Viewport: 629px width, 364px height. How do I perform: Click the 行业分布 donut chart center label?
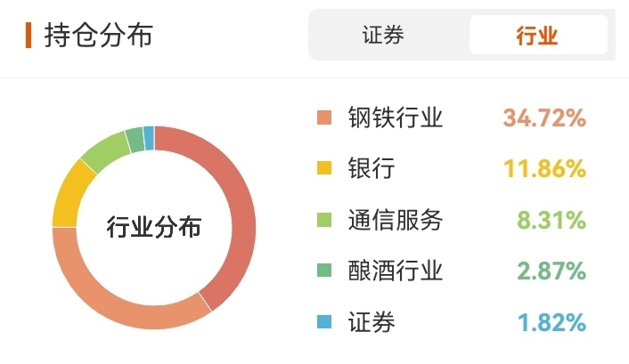(154, 226)
